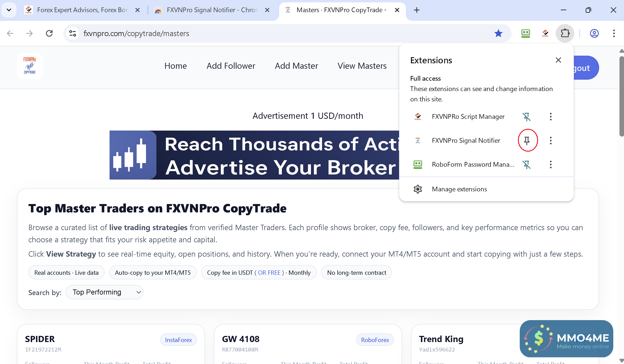Click the Extensions puzzle-piece icon

[x=565, y=33]
